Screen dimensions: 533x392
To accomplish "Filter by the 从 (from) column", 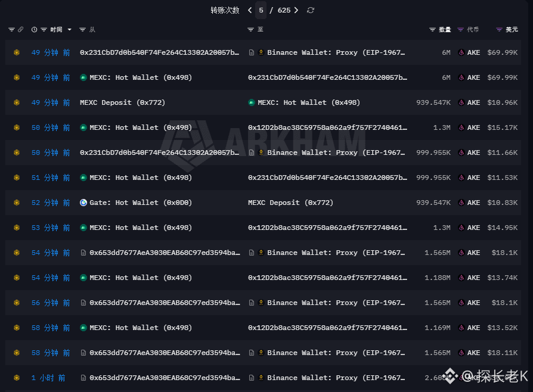I will [x=82, y=30].
